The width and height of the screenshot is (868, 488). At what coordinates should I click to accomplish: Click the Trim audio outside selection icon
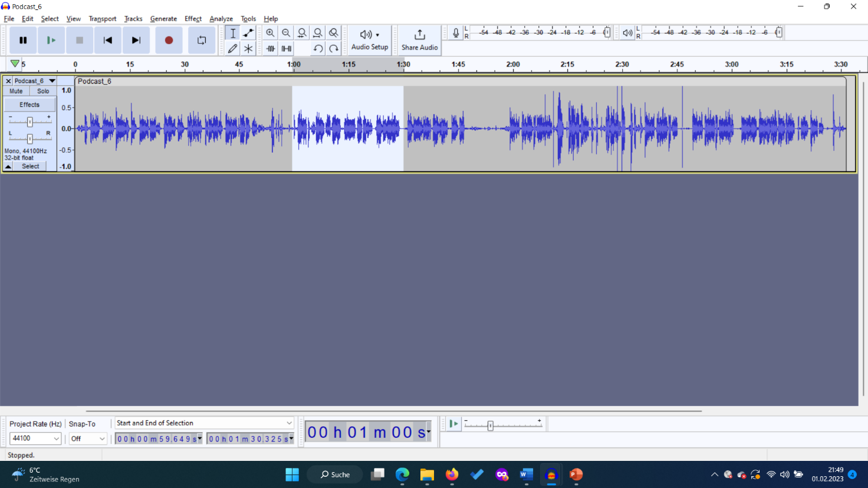pos(271,48)
